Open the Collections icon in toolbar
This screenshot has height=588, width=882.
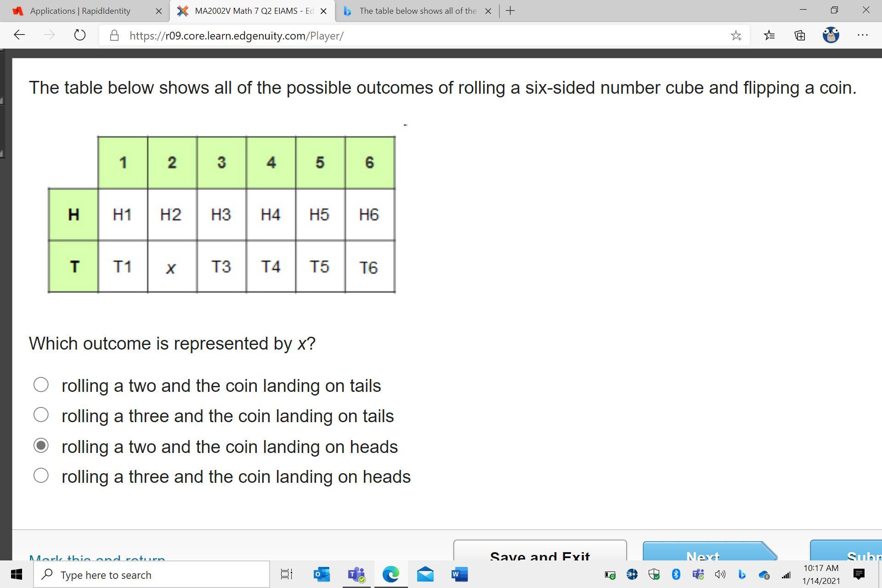800,35
